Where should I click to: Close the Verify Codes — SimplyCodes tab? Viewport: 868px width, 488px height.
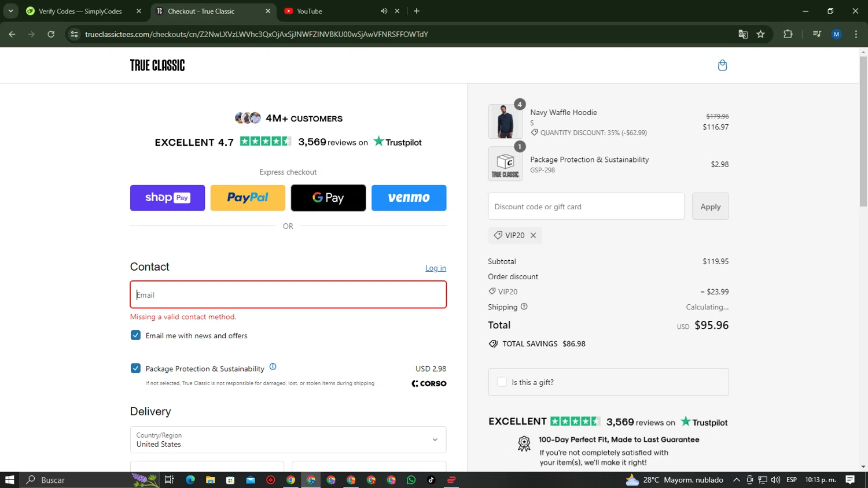tap(139, 11)
